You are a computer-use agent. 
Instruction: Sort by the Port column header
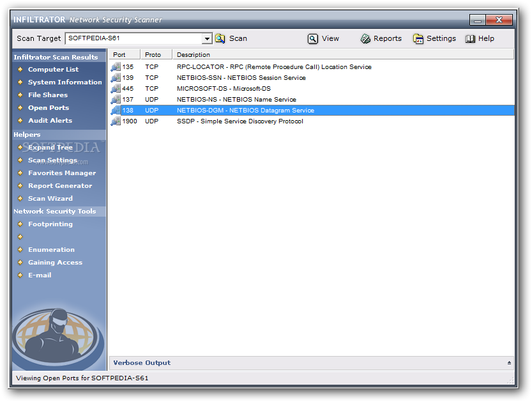pyautogui.click(x=125, y=55)
